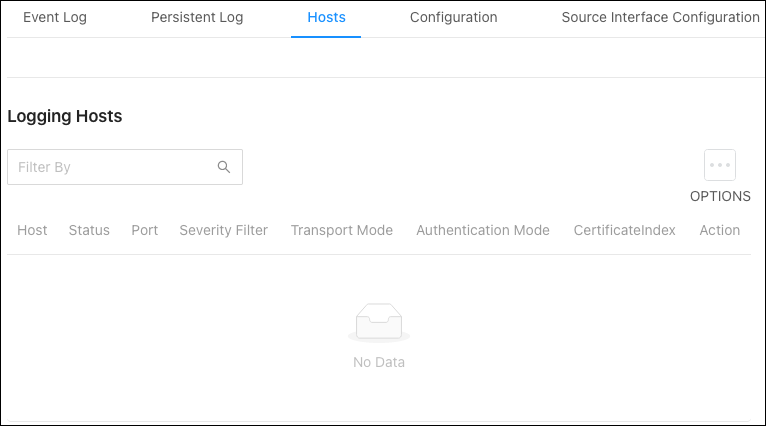This screenshot has width=766, height=426.
Task: Click the Port column header
Action: tap(145, 230)
